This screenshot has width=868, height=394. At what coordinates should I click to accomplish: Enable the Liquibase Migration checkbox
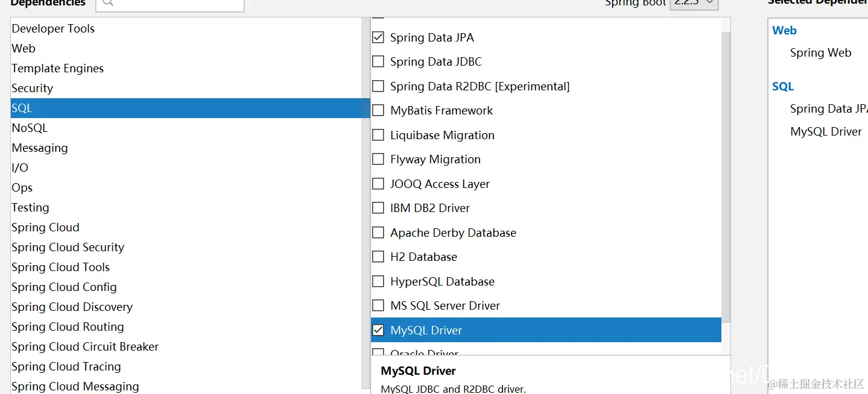click(x=378, y=135)
